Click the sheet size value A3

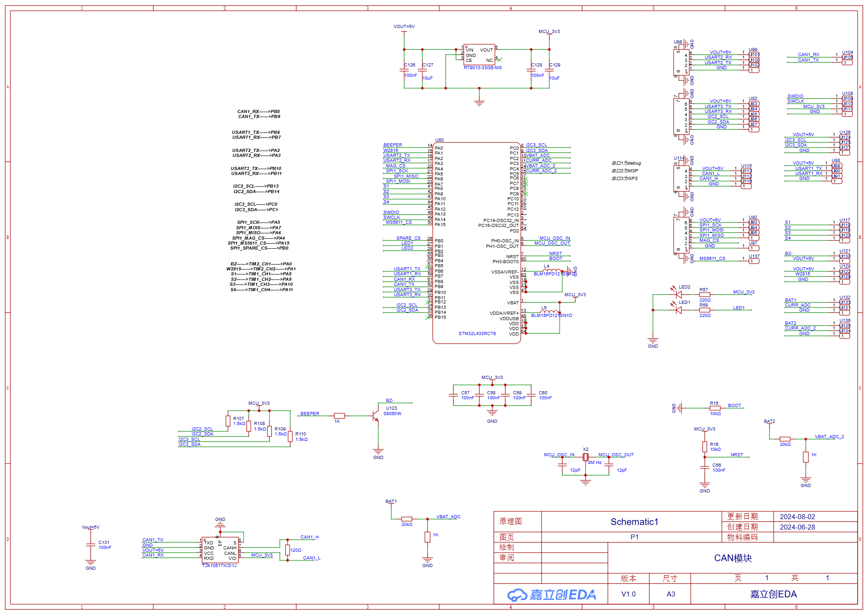pos(671,594)
